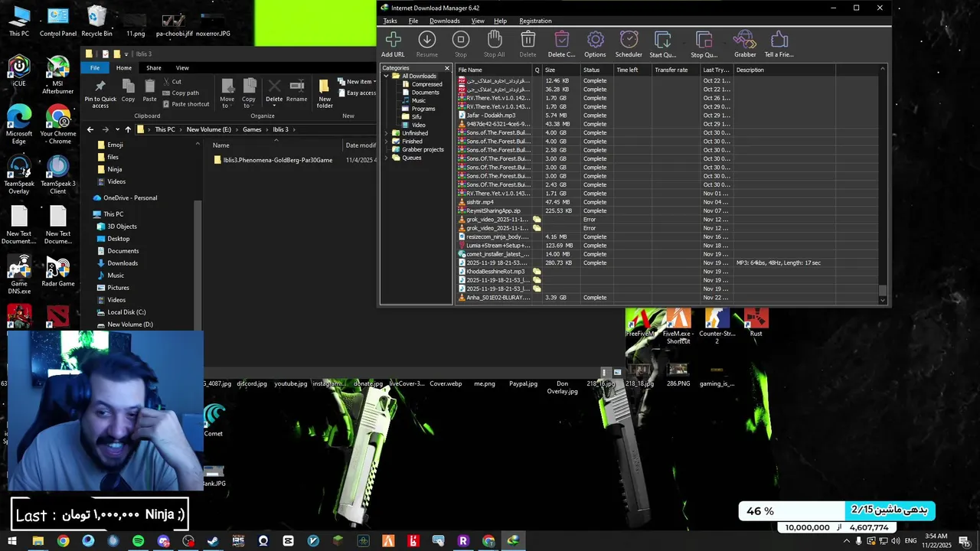Open Spotify from the taskbar
980x551 pixels.
[138, 541]
